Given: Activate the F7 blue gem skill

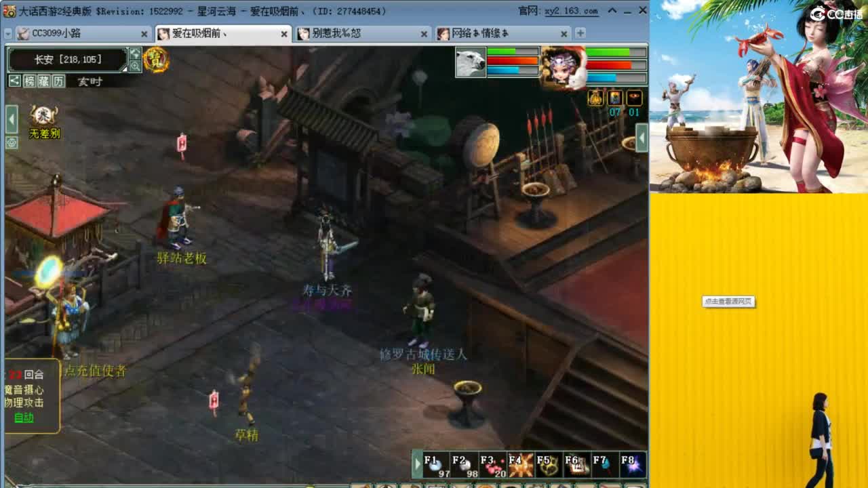Looking at the screenshot, I should click(x=604, y=465).
